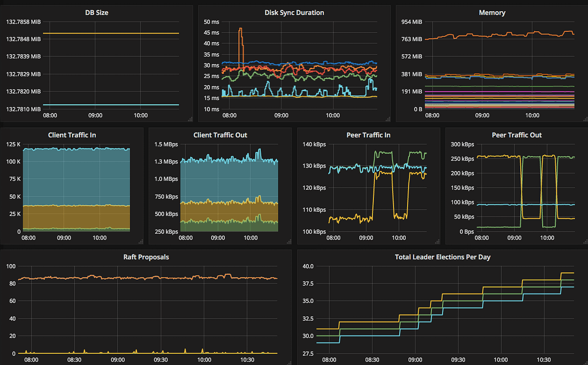
Task: Open the DB Size panel menu
Action: [x=97, y=12]
